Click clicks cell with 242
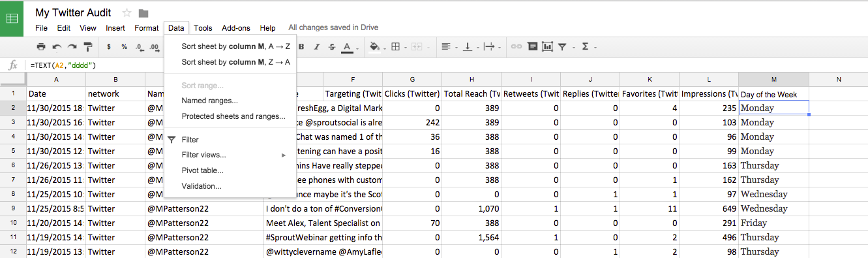The width and height of the screenshot is (868, 258). [413, 122]
